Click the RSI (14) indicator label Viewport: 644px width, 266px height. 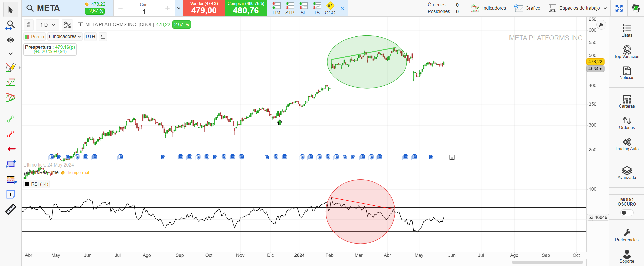tap(37, 184)
